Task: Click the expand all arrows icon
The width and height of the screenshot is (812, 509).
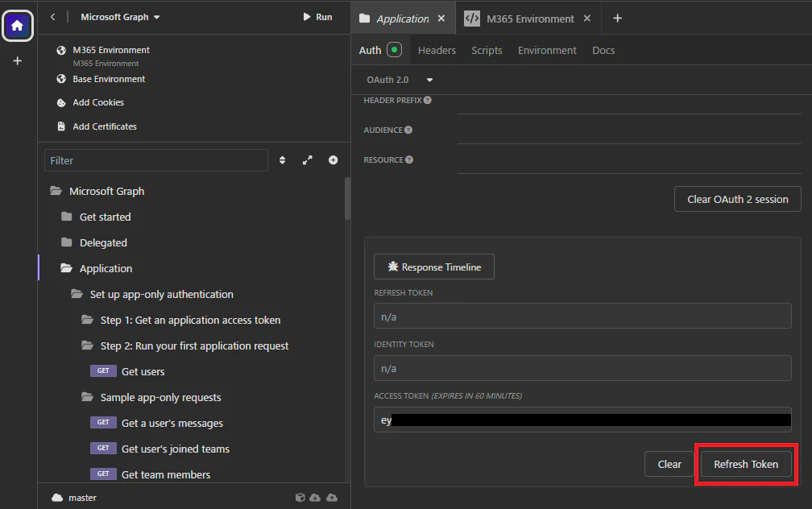Action: 308,160
